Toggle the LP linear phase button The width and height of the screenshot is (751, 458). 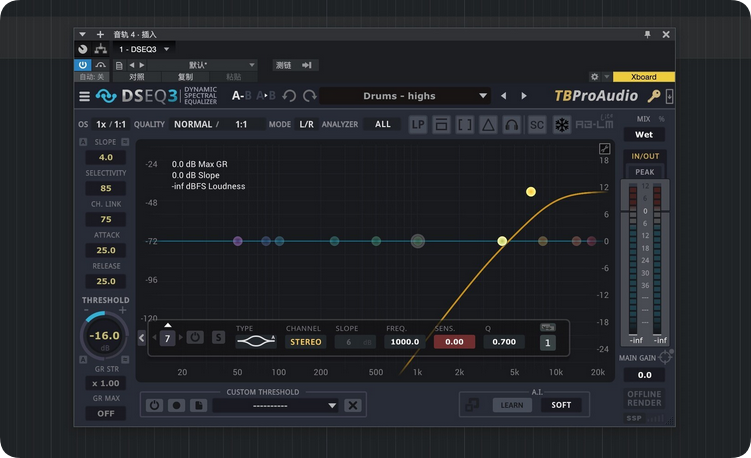tap(418, 125)
